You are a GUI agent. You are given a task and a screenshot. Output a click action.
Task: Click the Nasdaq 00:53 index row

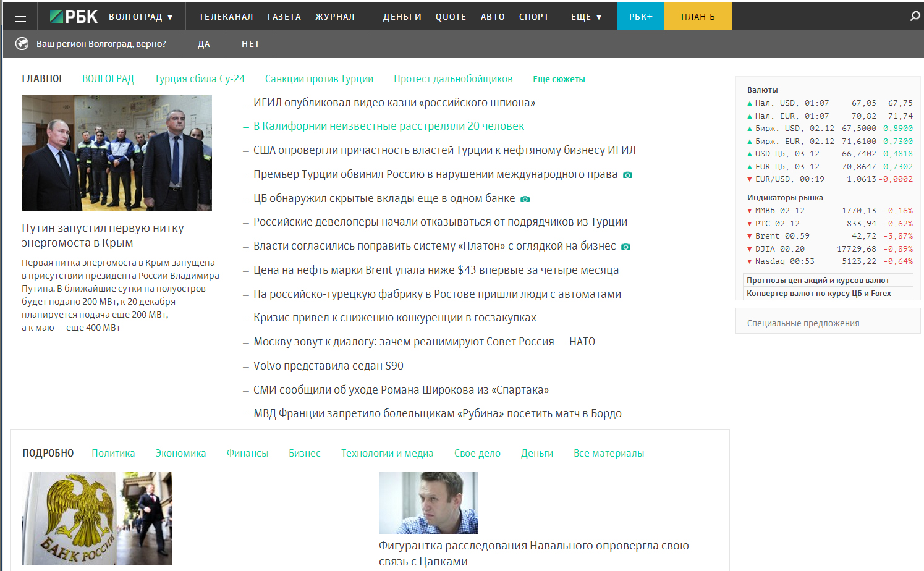(830, 261)
